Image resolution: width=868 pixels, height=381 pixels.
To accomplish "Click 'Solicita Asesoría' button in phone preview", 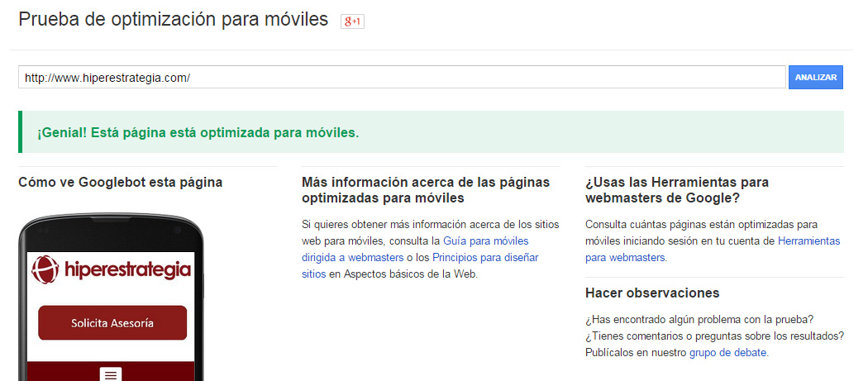I will (x=112, y=323).
